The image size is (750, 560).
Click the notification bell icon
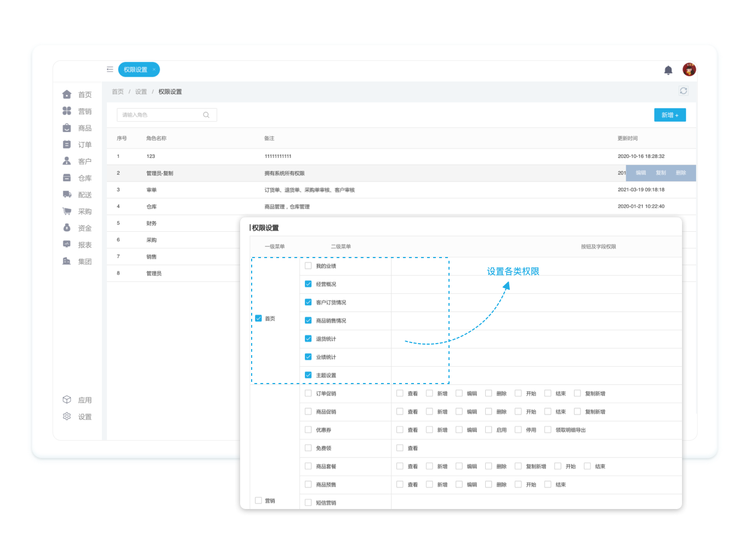click(668, 70)
